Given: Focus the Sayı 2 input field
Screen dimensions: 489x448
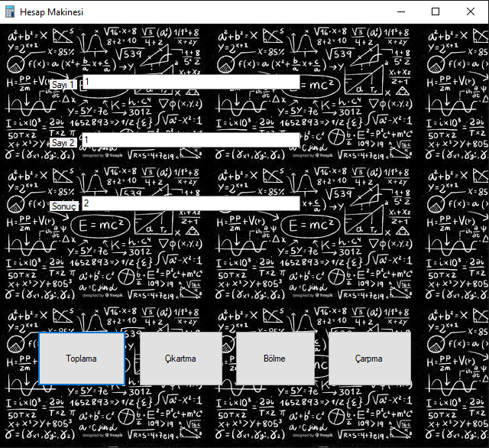Looking at the screenshot, I should pos(191,140).
